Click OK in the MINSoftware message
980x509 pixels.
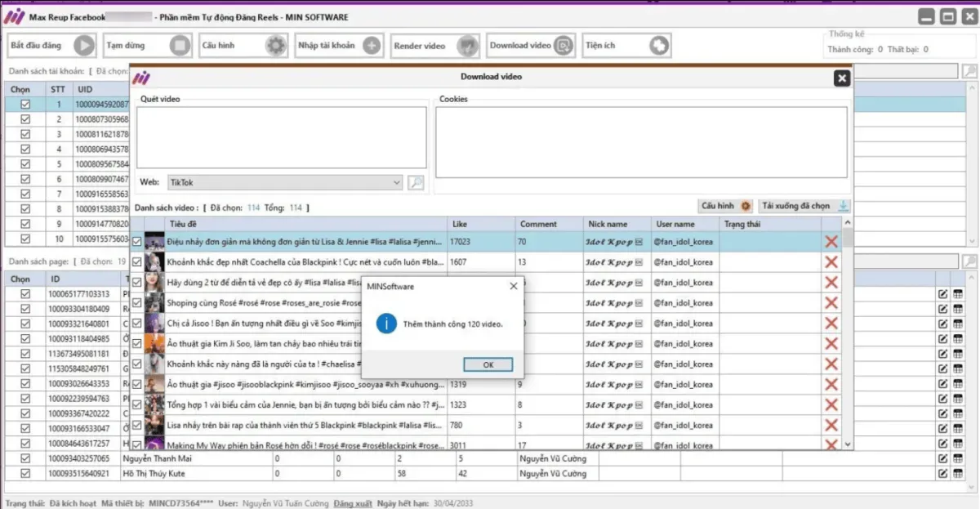click(488, 364)
